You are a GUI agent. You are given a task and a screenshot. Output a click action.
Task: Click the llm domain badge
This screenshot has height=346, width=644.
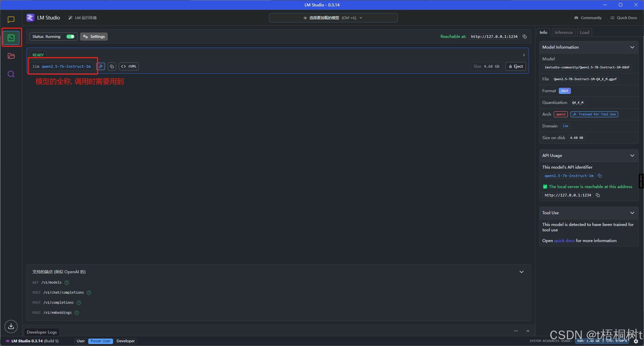pyautogui.click(x=565, y=126)
